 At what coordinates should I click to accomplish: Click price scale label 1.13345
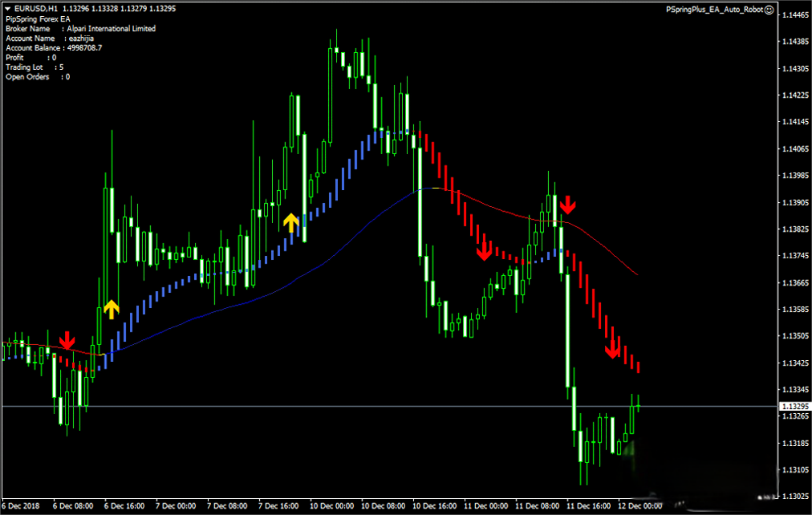[x=795, y=390]
